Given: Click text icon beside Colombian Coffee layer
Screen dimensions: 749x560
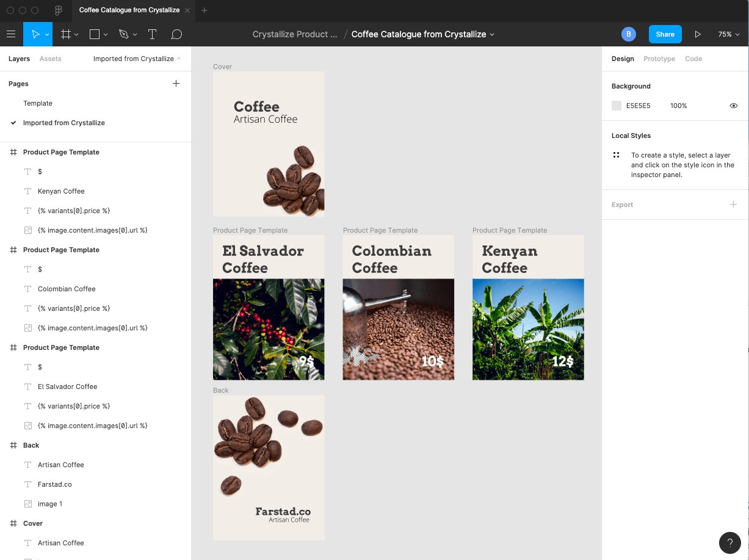Looking at the screenshot, I should click(x=27, y=289).
